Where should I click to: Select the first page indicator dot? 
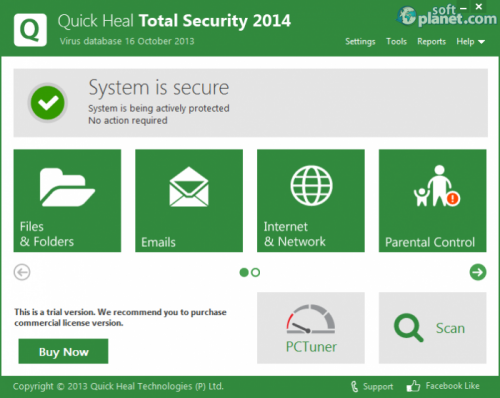coord(244,272)
